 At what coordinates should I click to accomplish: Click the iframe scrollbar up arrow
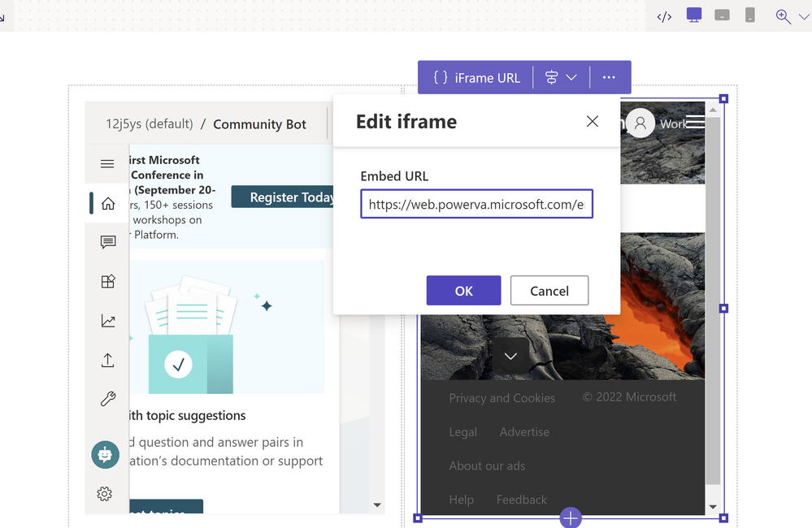tap(713, 110)
